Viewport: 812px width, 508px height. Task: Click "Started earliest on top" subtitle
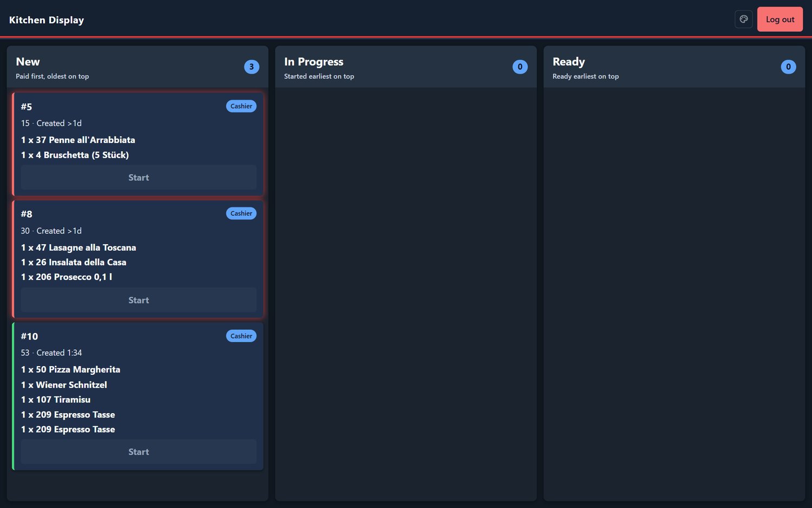point(319,76)
